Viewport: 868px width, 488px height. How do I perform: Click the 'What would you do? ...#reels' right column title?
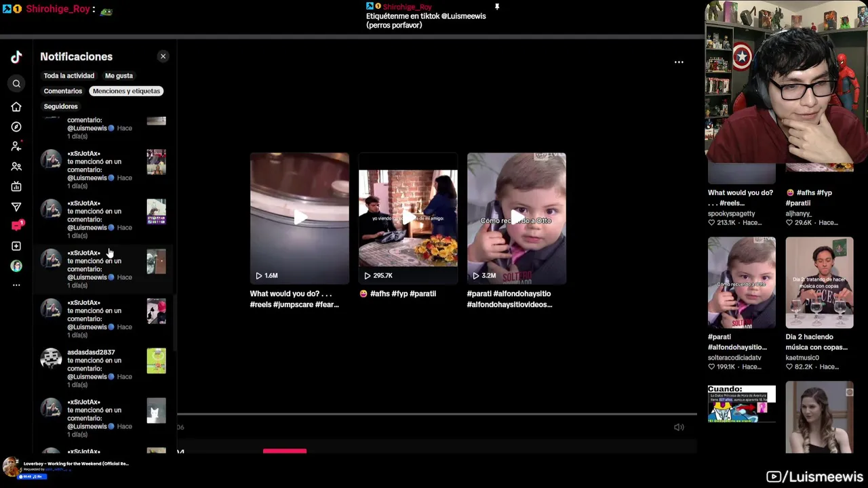coord(741,198)
